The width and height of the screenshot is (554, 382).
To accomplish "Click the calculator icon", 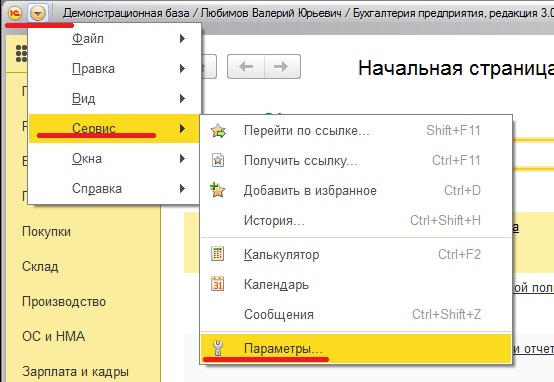I will tap(217, 254).
